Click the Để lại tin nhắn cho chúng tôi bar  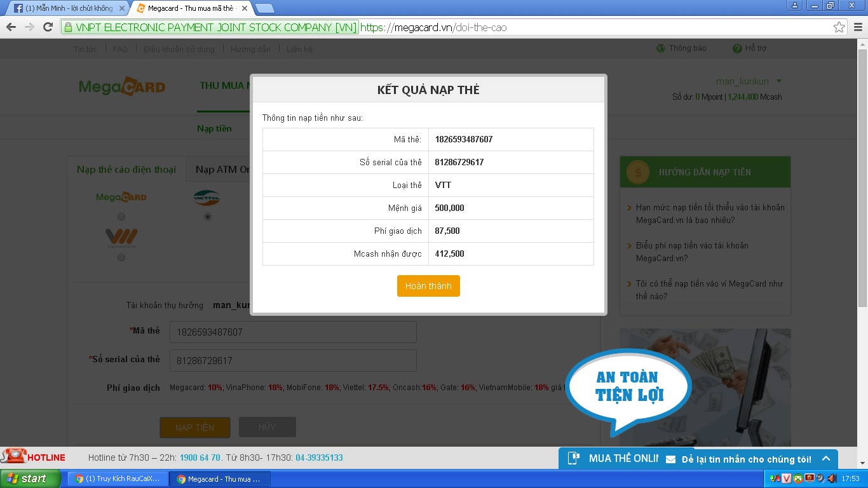click(746, 459)
